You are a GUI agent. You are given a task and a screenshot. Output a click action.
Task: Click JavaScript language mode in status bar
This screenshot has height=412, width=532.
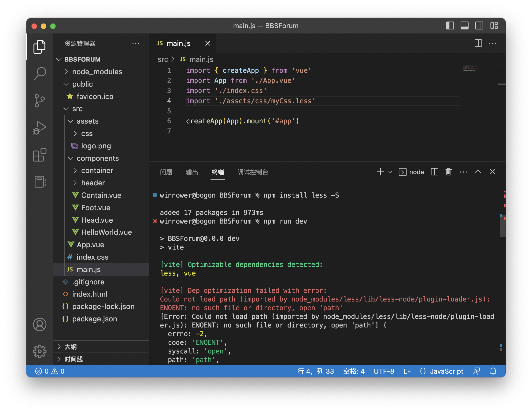coord(446,371)
